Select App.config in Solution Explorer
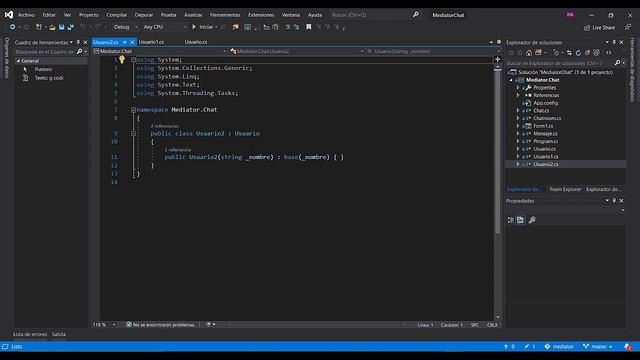This screenshot has height=360, width=640. pos(546,103)
